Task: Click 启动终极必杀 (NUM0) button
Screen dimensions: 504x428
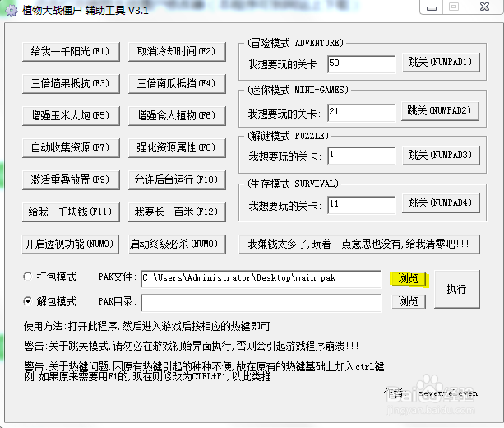Action: (177, 244)
